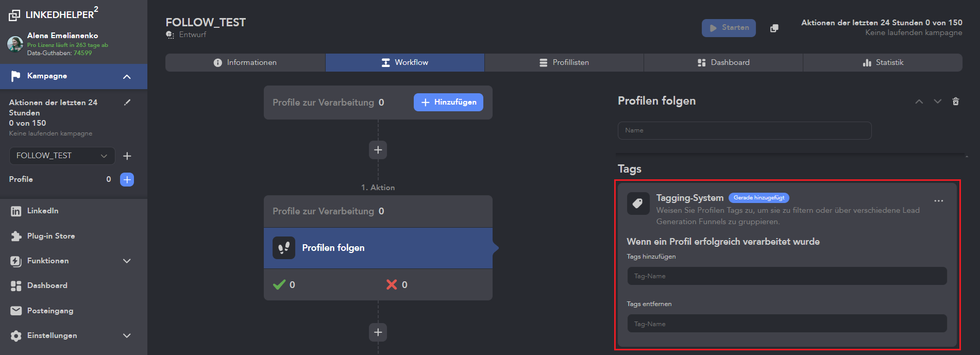Open the Statistik tab

[x=882, y=62]
